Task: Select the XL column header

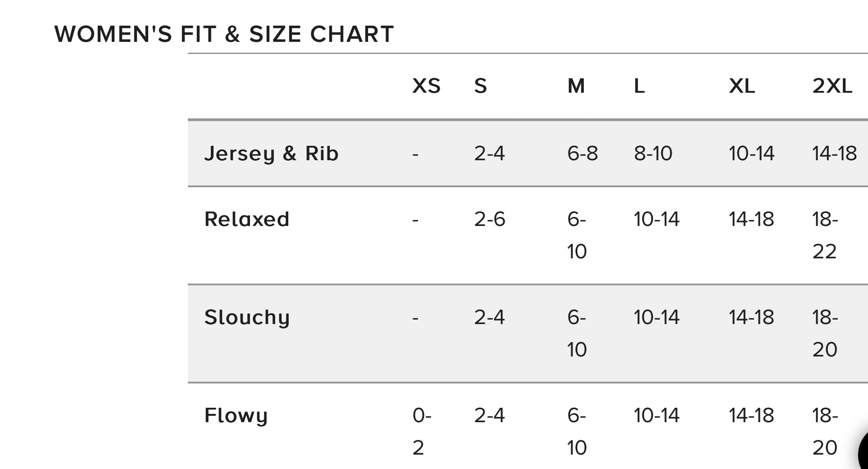Action: pos(742,86)
